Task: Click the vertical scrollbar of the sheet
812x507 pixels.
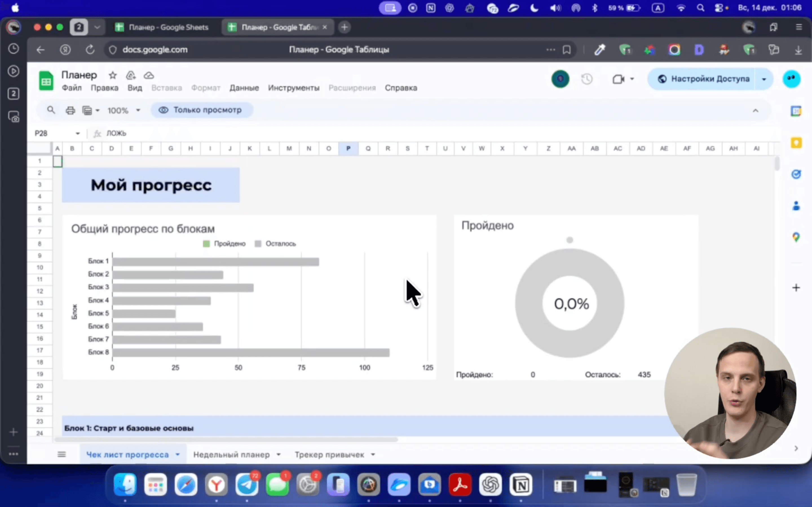Action: [x=777, y=164]
